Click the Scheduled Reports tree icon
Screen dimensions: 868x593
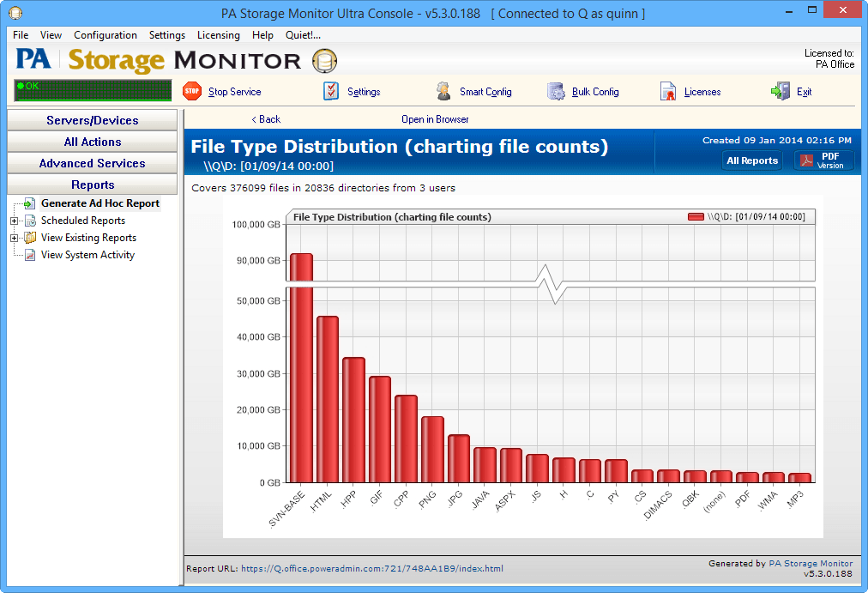(x=30, y=221)
